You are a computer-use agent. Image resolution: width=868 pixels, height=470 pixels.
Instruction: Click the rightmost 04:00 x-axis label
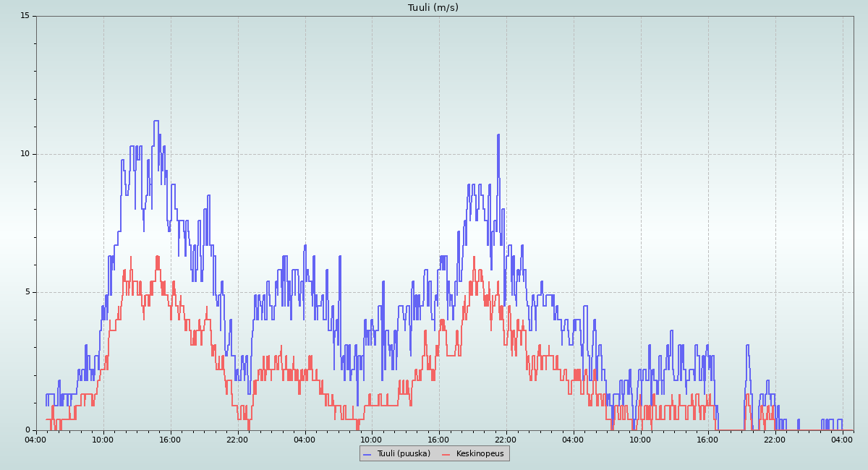pyautogui.click(x=843, y=439)
